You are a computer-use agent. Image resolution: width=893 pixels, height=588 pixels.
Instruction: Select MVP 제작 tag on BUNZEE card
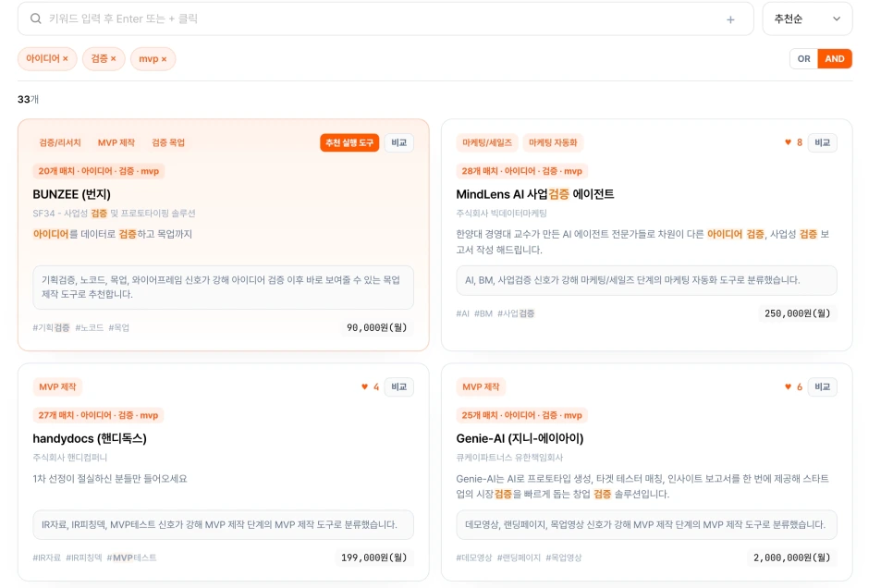pyautogui.click(x=116, y=142)
